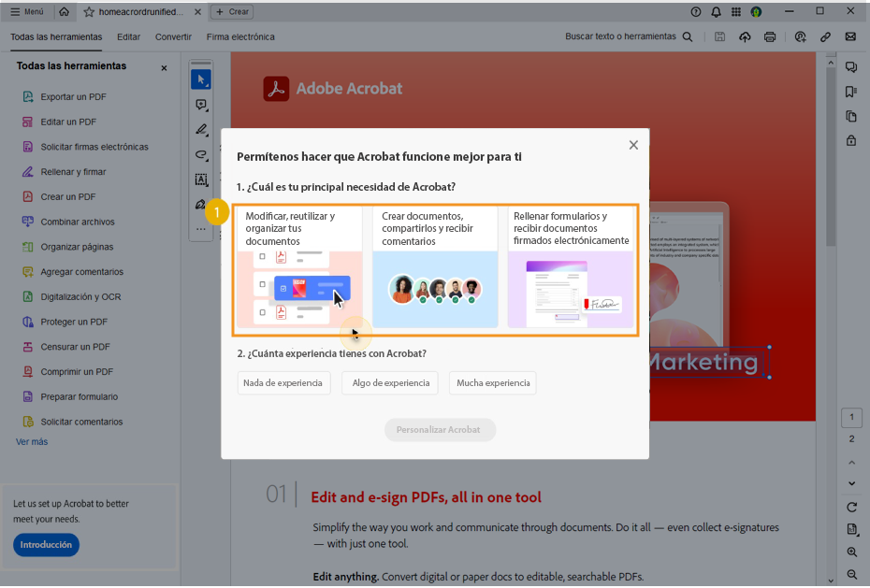Open the Comments panel on the right
The width and height of the screenshot is (870, 588).
pos(850,66)
